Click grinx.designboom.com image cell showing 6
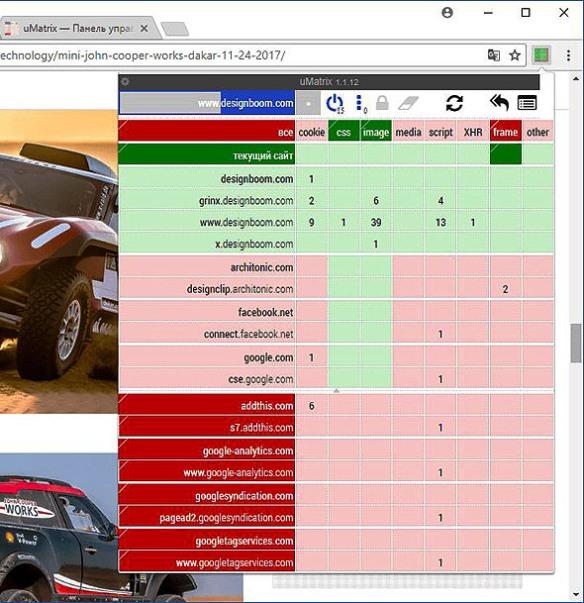The image size is (584, 603). 376,200
